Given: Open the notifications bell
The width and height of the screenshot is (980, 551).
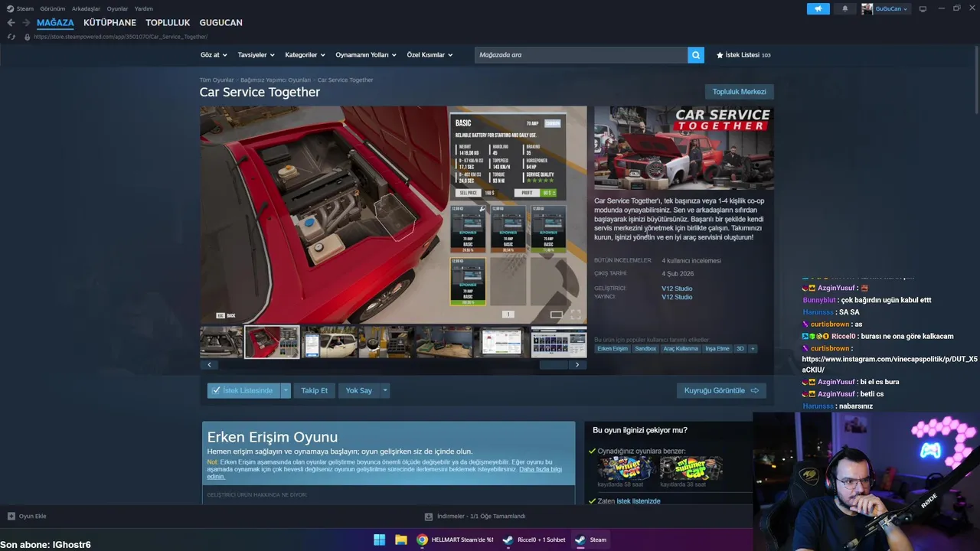Looking at the screenshot, I should (x=845, y=8).
